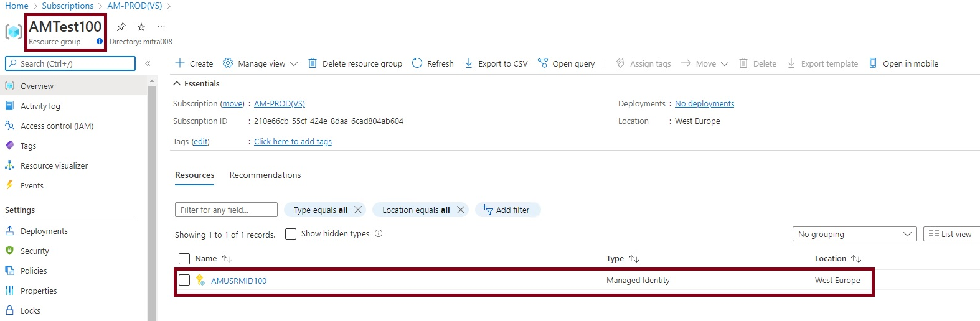980x321 pixels.
Task: Click the Open query icon
Action: coord(543,63)
